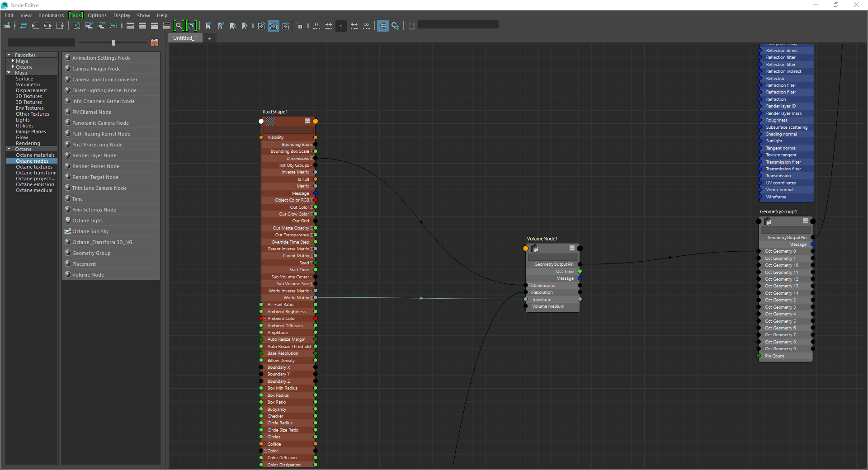Add selected nodes to graph icon
868x470 pixels.
coord(89,26)
